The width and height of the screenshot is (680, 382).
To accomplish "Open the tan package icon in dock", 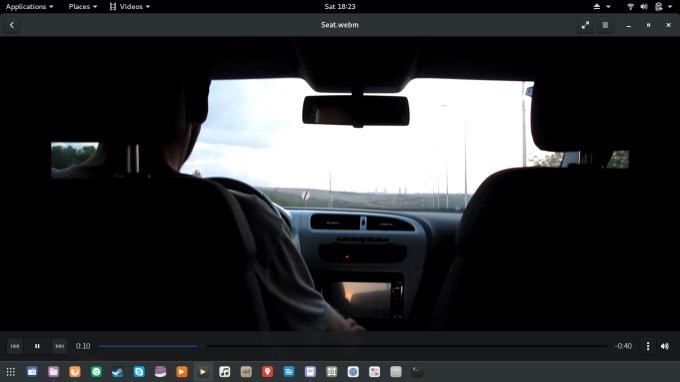I will pyautogui.click(x=246, y=372).
